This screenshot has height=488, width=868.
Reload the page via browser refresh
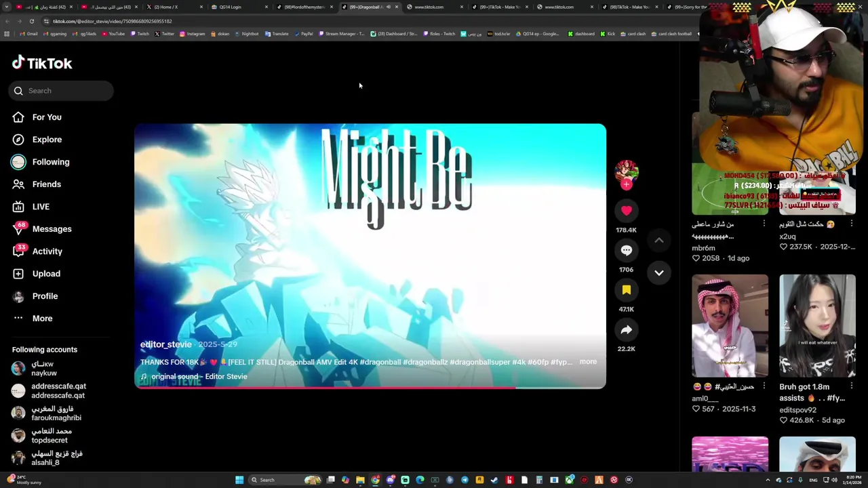[x=31, y=21]
